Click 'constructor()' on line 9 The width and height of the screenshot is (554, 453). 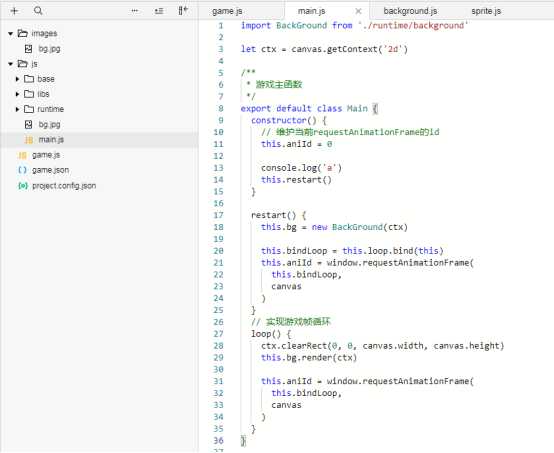coord(284,120)
